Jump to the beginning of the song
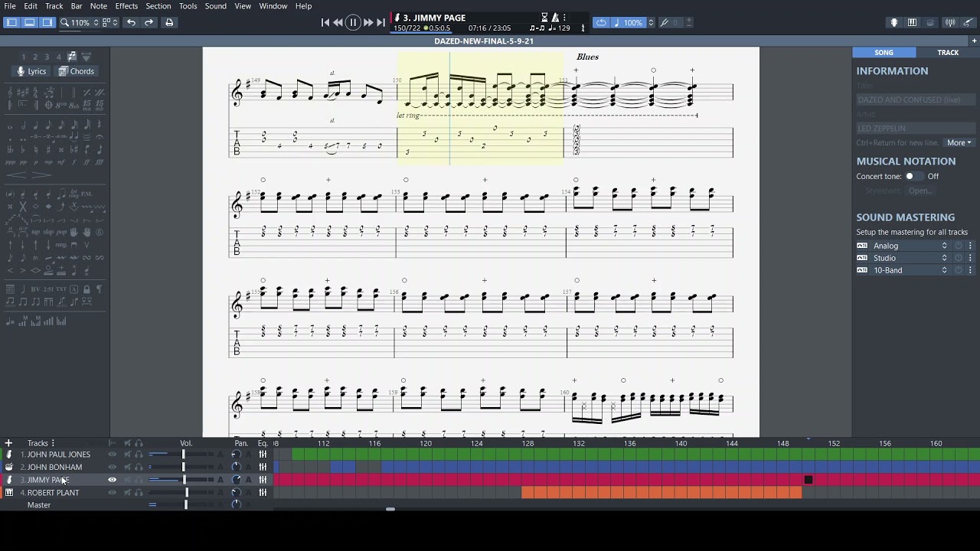 pyautogui.click(x=325, y=22)
